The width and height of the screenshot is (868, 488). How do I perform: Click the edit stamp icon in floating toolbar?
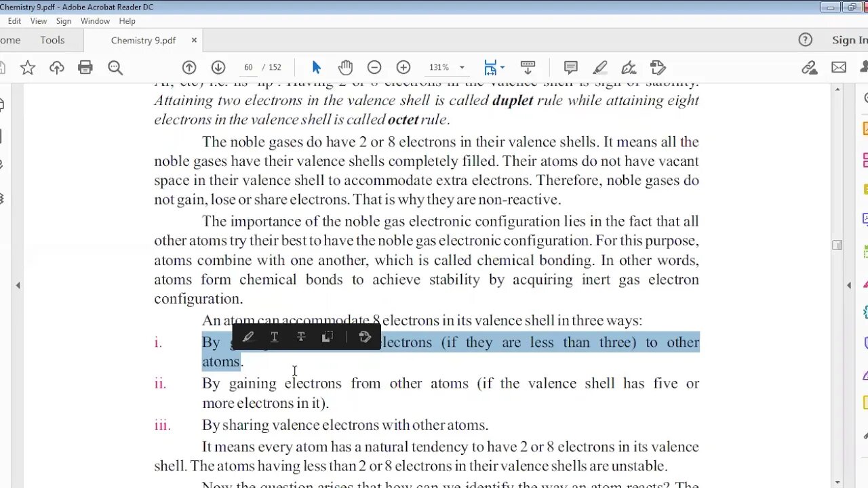click(365, 337)
